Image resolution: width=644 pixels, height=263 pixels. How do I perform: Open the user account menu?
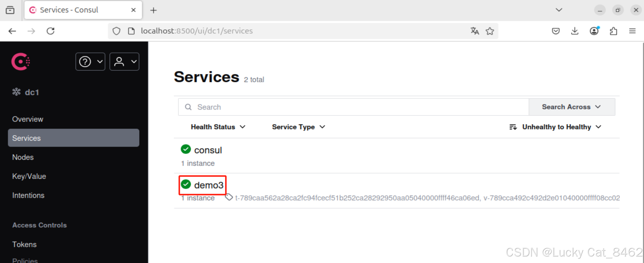(124, 62)
